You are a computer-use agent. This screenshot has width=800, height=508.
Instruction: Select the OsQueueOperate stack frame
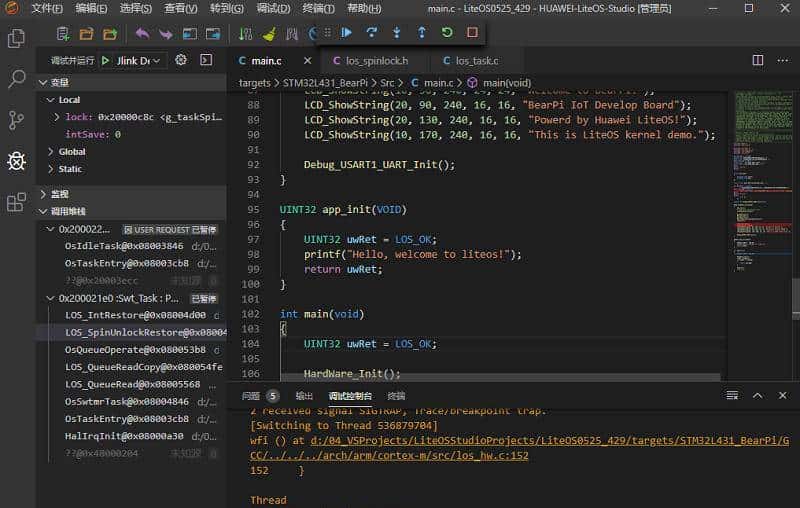pos(132,350)
